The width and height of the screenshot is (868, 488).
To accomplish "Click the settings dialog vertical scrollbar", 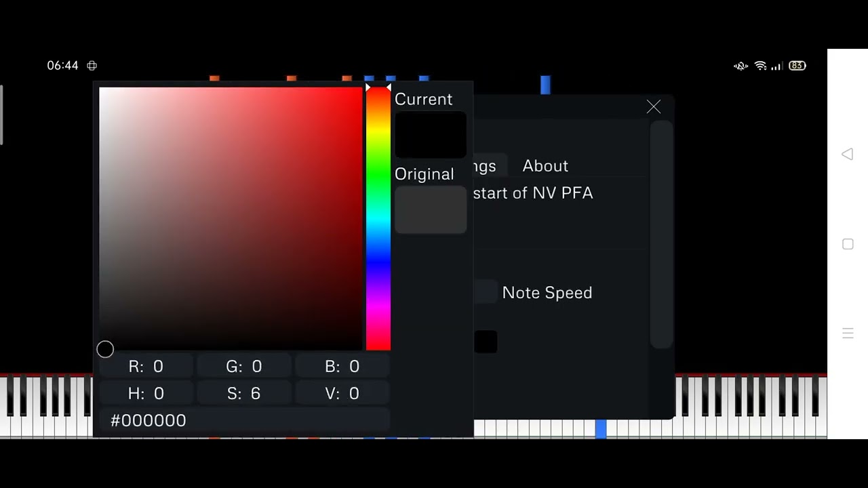I will coord(661,235).
